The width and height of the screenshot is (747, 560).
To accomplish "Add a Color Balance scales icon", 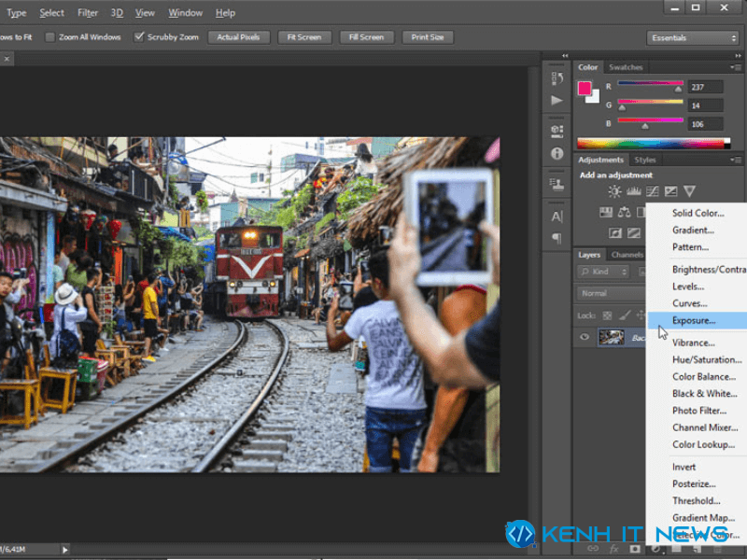I will 624,212.
